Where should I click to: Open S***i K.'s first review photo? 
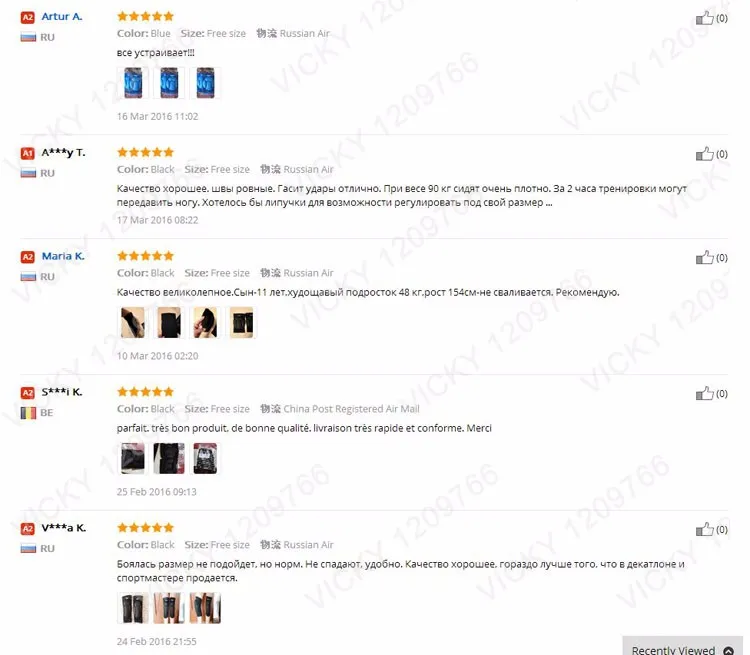pos(133,459)
